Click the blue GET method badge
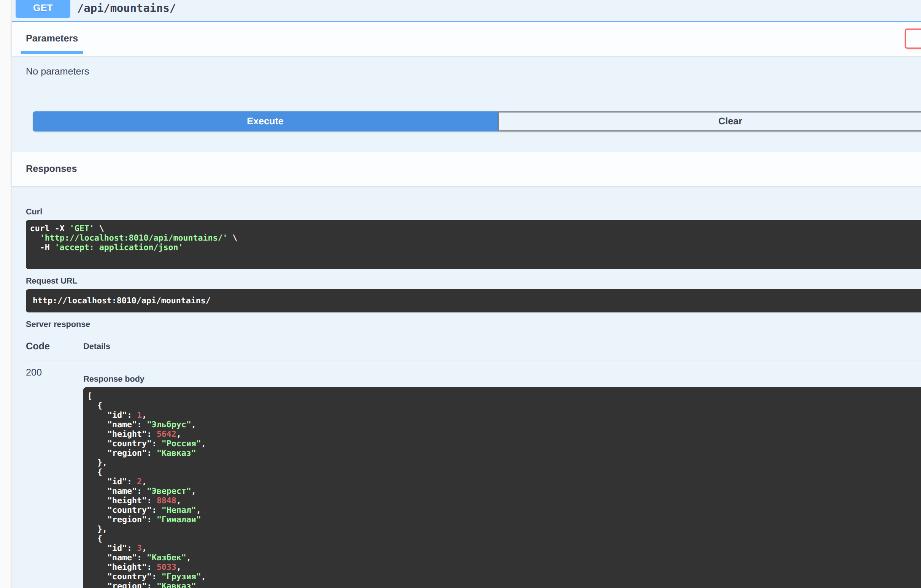The image size is (921, 588). (x=43, y=8)
